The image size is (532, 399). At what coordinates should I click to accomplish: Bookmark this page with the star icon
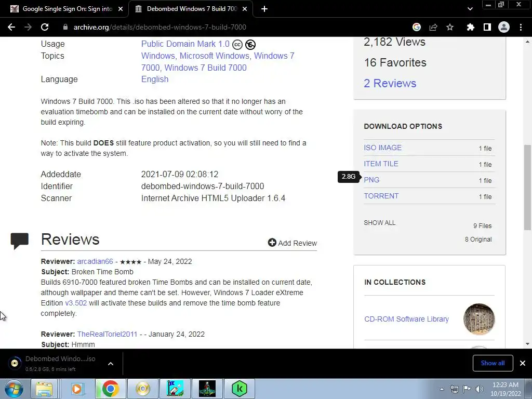450,27
